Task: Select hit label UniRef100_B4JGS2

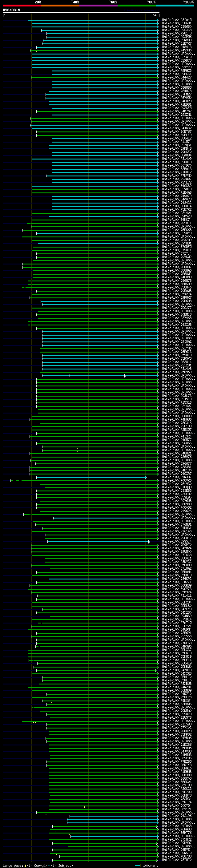Action: click(177, 128)
